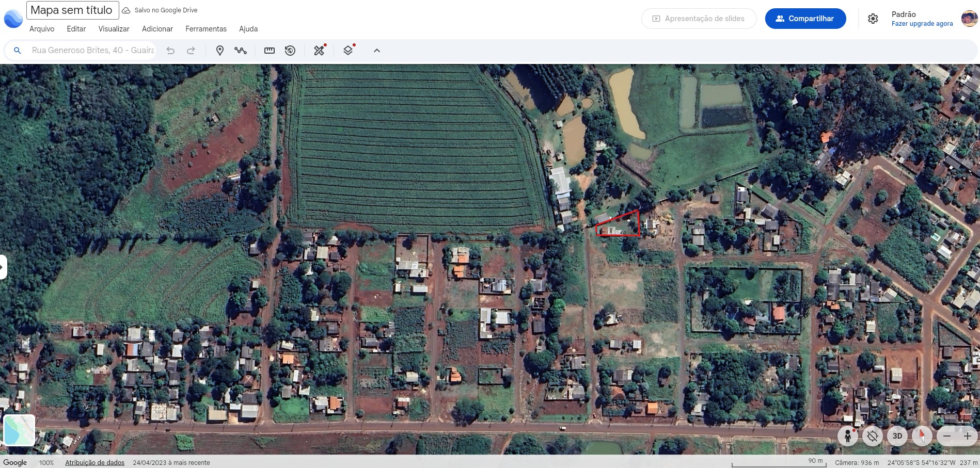Collapse the toolbar with chevron up
This screenshot has width=980, height=468.
[x=377, y=51]
